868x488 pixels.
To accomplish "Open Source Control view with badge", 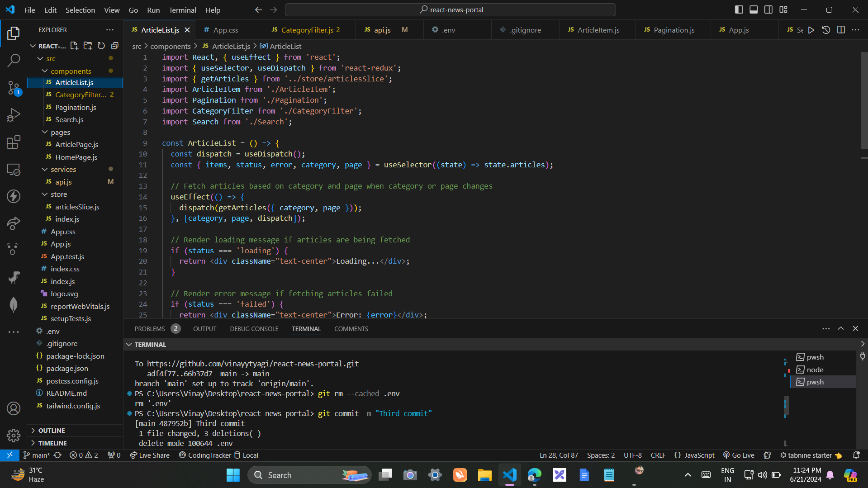I will [14, 88].
